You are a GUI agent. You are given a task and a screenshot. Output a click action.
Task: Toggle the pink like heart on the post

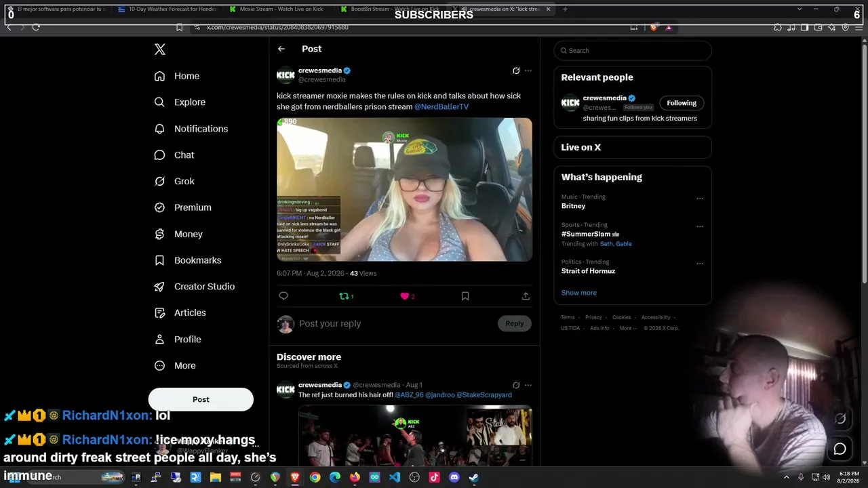[x=405, y=296]
